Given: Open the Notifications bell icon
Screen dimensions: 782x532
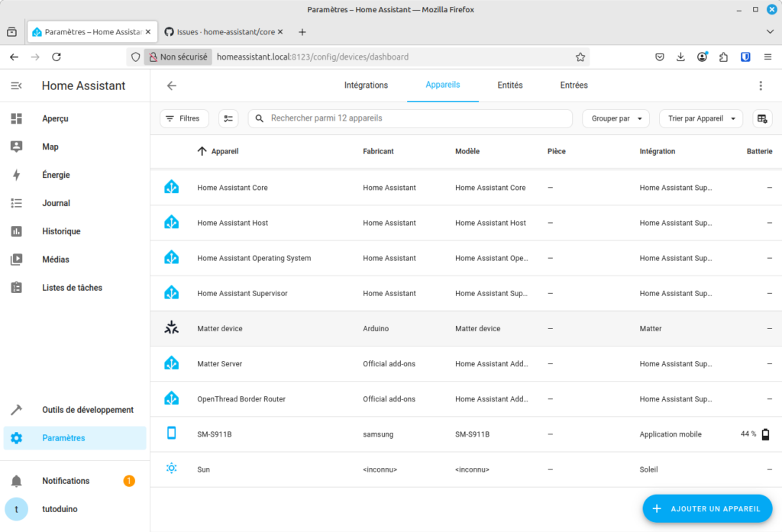Looking at the screenshot, I should click(17, 481).
